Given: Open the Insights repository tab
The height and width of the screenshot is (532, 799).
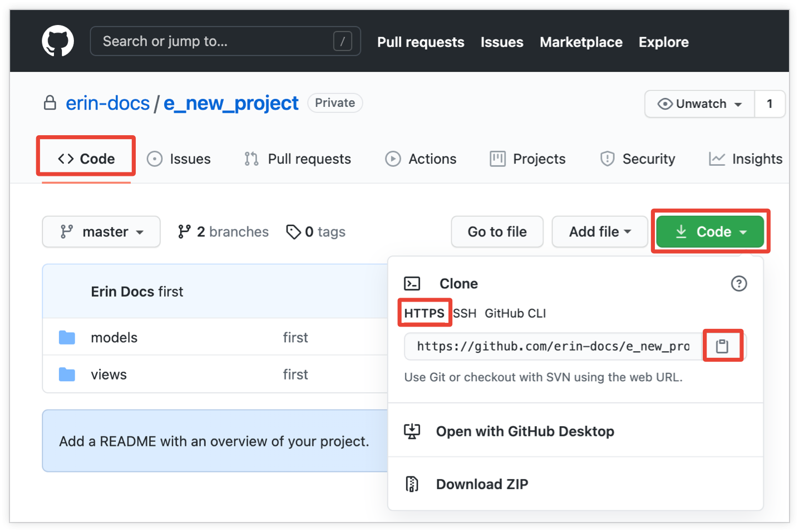Looking at the screenshot, I should click(x=746, y=159).
